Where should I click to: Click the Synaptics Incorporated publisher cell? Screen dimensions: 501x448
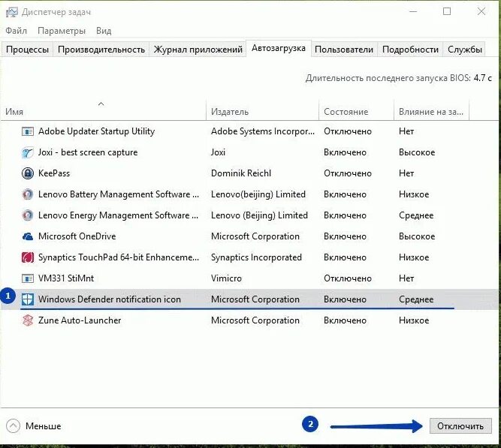pyautogui.click(x=256, y=257)
